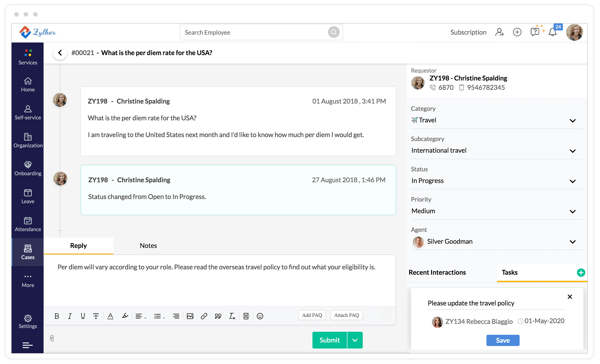Go to Home in the sidebar
Image resolution: width=600 pixels, height=364 pixels.
pos(28,85)
